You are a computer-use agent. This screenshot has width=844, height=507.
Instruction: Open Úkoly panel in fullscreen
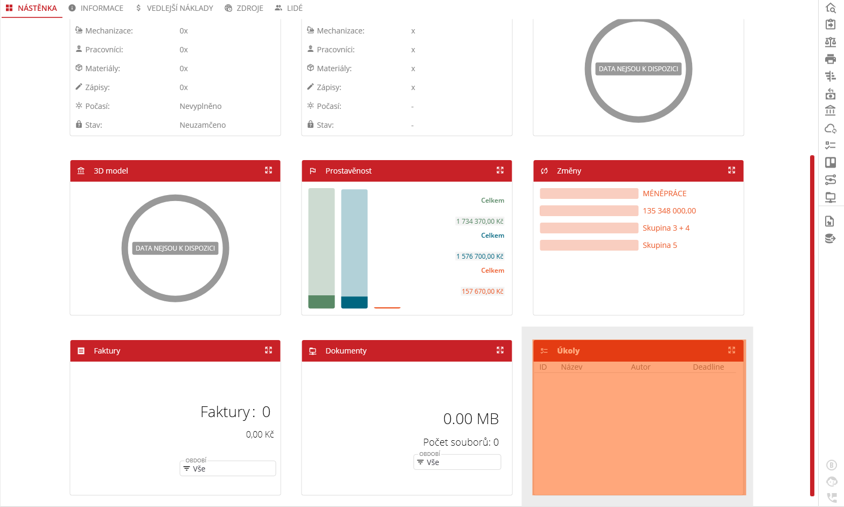[731, 351]
